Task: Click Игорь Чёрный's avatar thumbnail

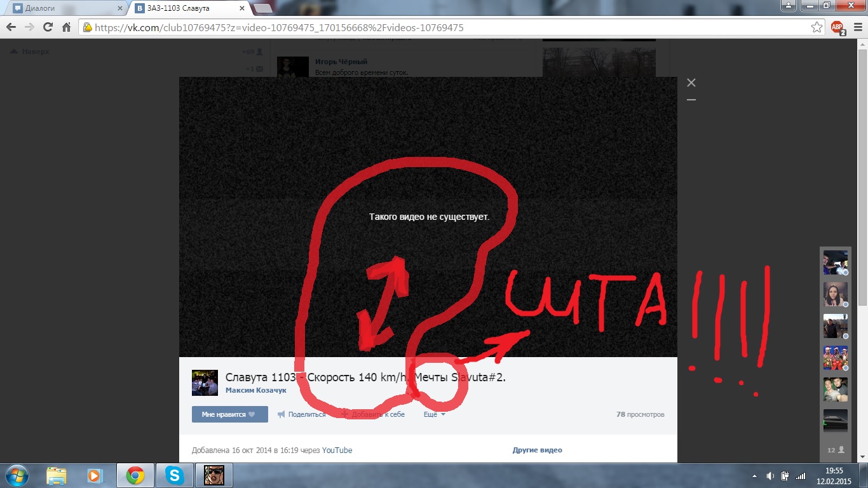Action: (293, 67)
